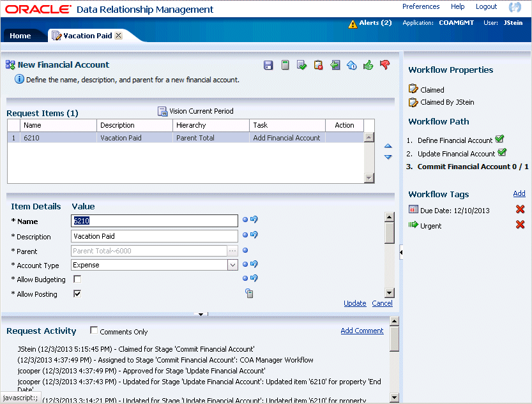Click workflow stage Define Financial Account
The image size is (532, 404).
tap(455, 140)
